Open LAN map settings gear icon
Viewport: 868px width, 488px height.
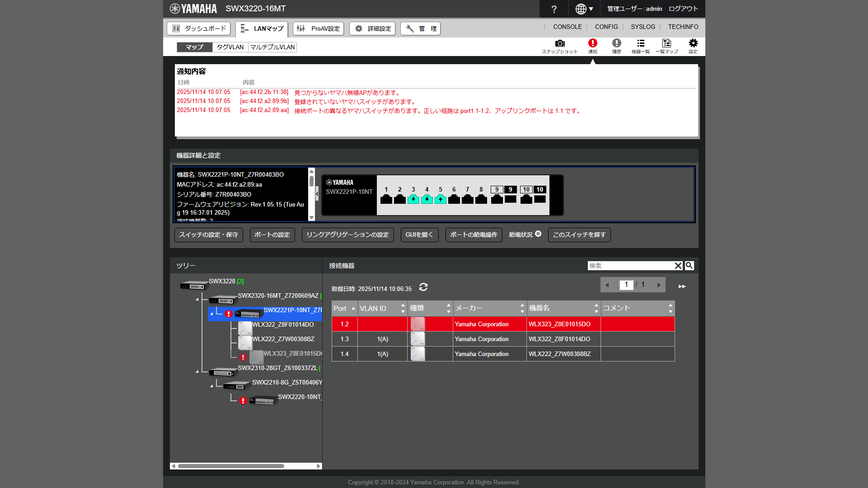[x=693, y=44]
